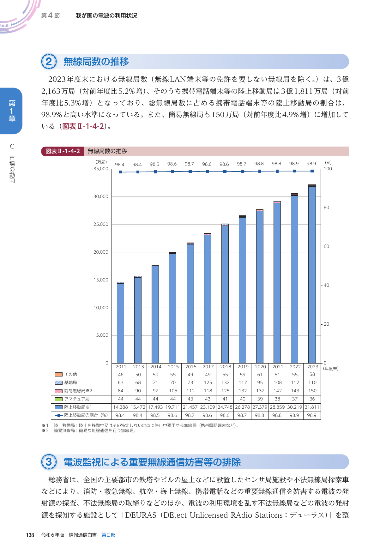Click the 第Ⅱ部 link in the footer

[x=108, y=535]
